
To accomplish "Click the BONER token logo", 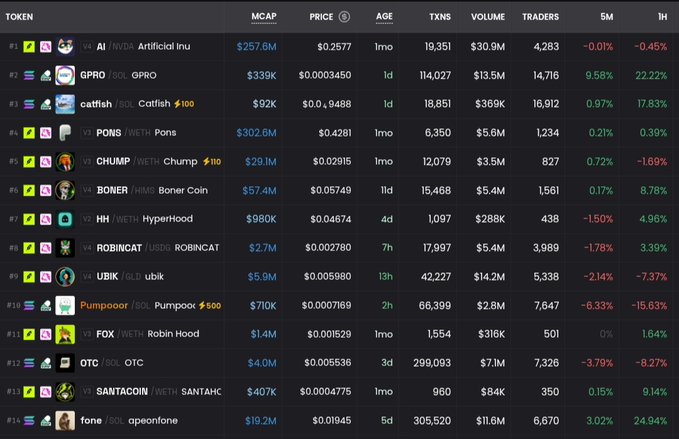I will (65, 190).
